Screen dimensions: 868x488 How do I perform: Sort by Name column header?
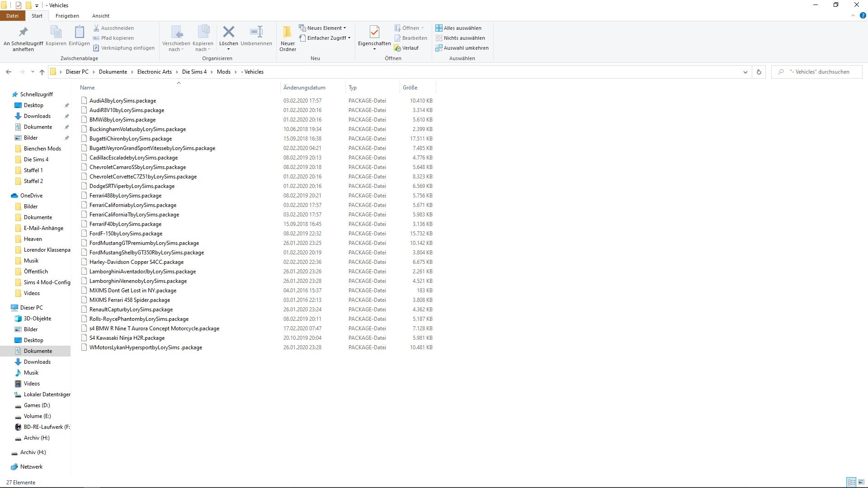[x=179, y=88]
